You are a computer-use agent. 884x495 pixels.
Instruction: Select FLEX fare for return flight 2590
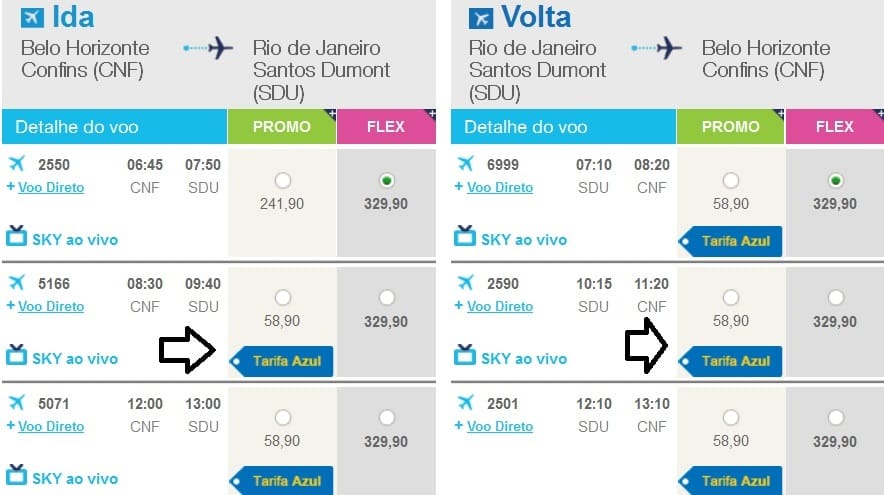coord(836,298)
